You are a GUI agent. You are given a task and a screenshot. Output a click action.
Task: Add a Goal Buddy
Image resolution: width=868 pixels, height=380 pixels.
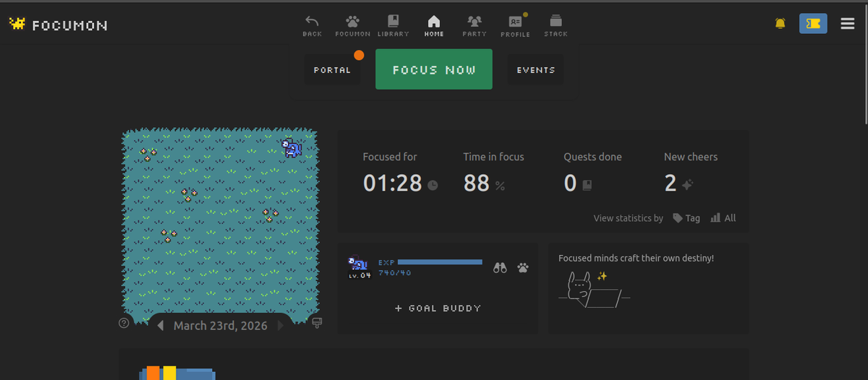tap(438, 308)
